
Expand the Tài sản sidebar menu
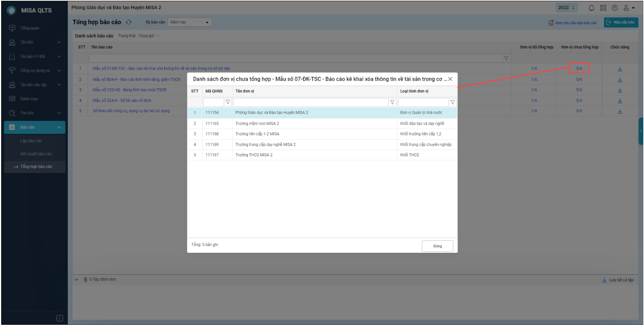point(59,42)
